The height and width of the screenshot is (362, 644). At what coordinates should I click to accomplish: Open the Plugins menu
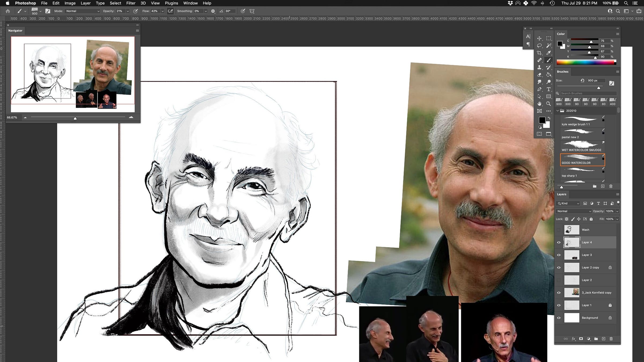[x=171, y=3]
